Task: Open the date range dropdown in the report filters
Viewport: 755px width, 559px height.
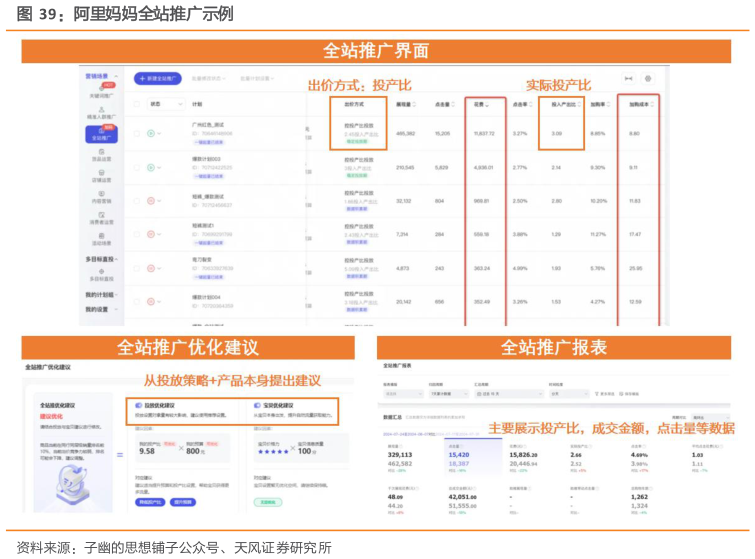Action: pyautogui.click(x=508, y=394)
